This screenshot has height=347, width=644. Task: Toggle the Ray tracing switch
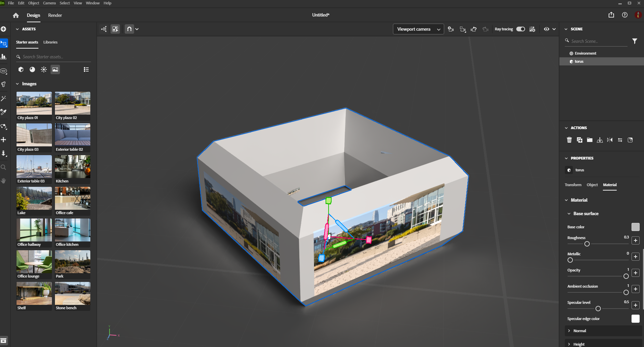(521, 29)
